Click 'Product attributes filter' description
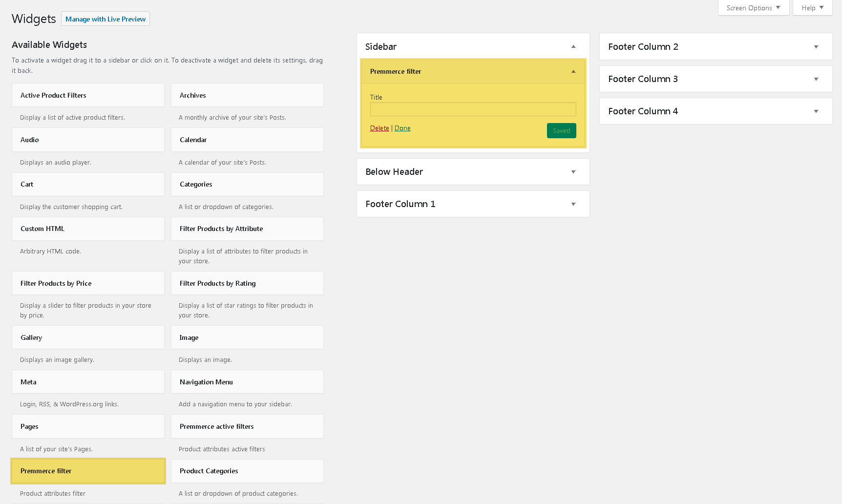The height and width of the screenshot is (504, 842). click(53, 494)
